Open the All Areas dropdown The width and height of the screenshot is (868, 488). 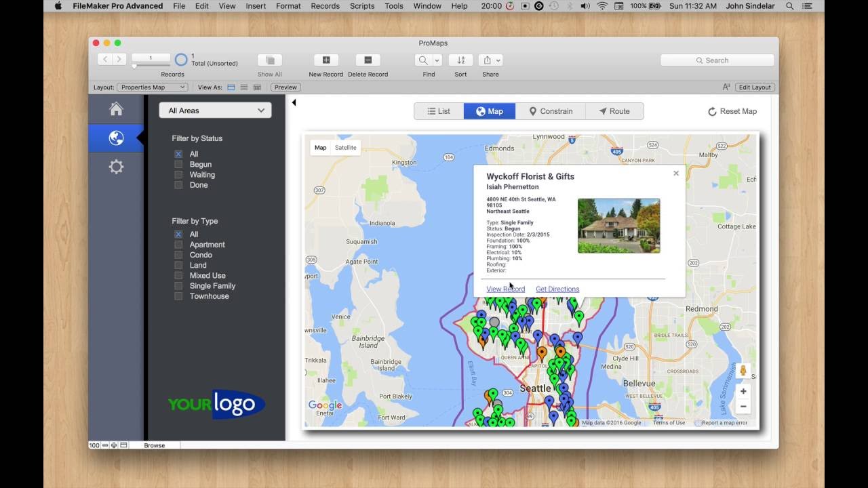pyautogui.click(x=215, y=110)
